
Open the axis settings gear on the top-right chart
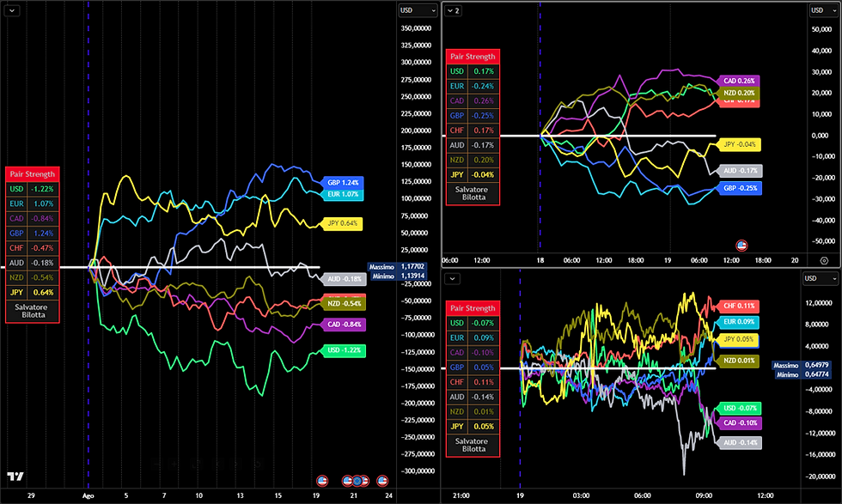click(824, 260)
